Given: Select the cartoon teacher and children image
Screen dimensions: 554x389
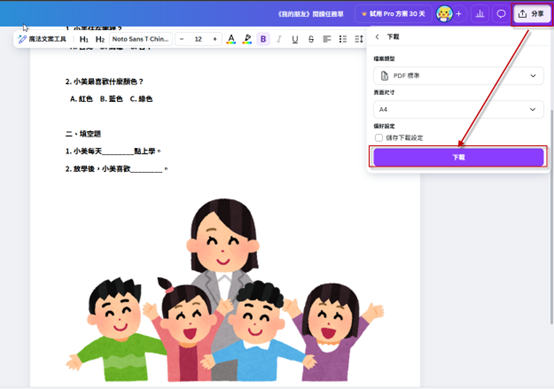Looking at the screenshot, I should (225, 290).
